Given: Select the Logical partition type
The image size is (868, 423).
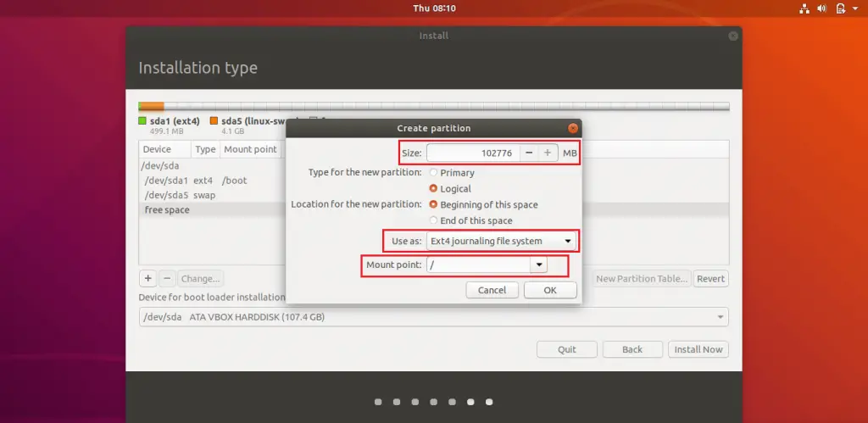Looking at the screenshot, I should coord(434,189).
